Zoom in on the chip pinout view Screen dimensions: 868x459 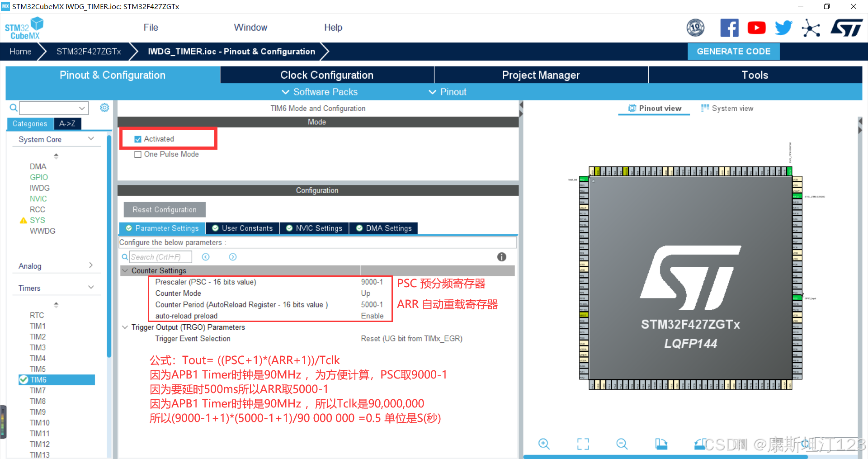544,444
